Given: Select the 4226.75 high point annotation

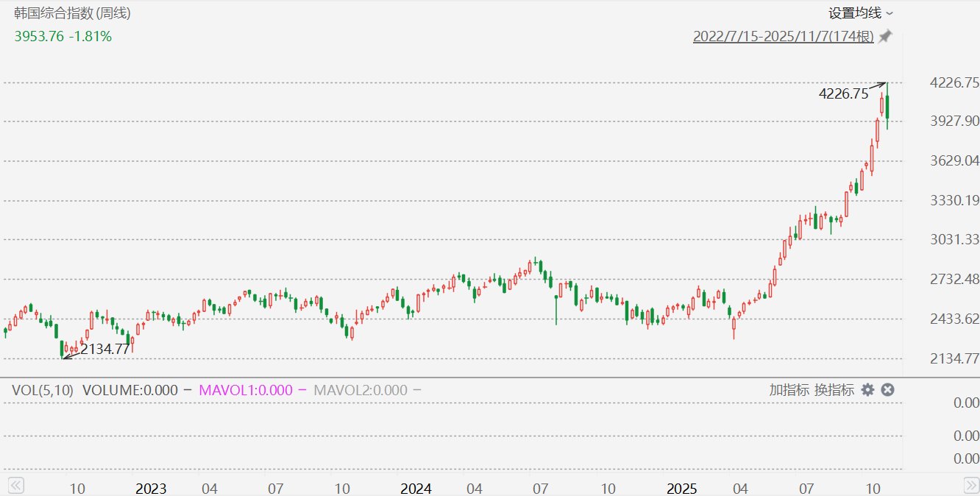Looking at the screenshot, I should point(843,93).
